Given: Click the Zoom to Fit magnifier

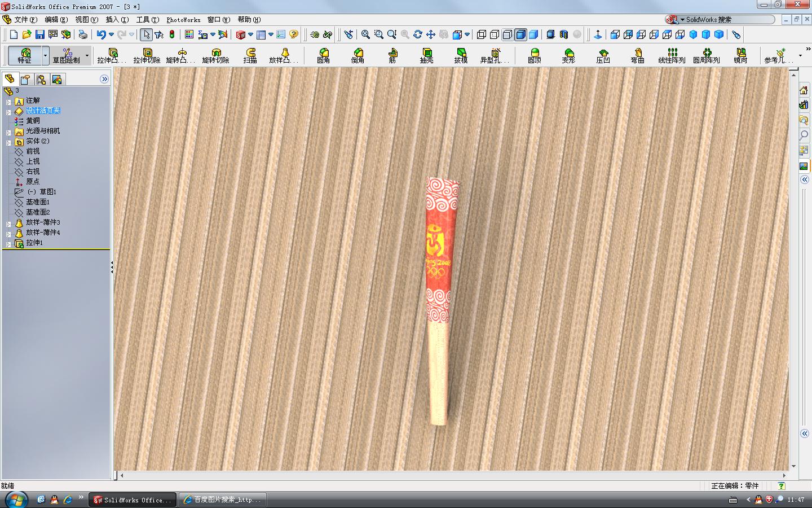Looking at the screenshot, I should click(365, 34).
